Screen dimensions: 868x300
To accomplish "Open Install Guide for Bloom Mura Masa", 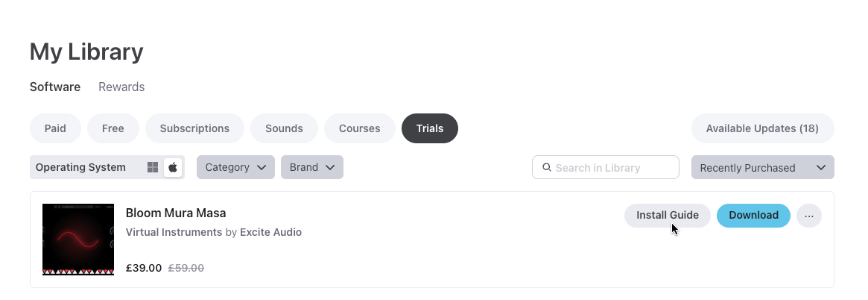I will [668, 216].
